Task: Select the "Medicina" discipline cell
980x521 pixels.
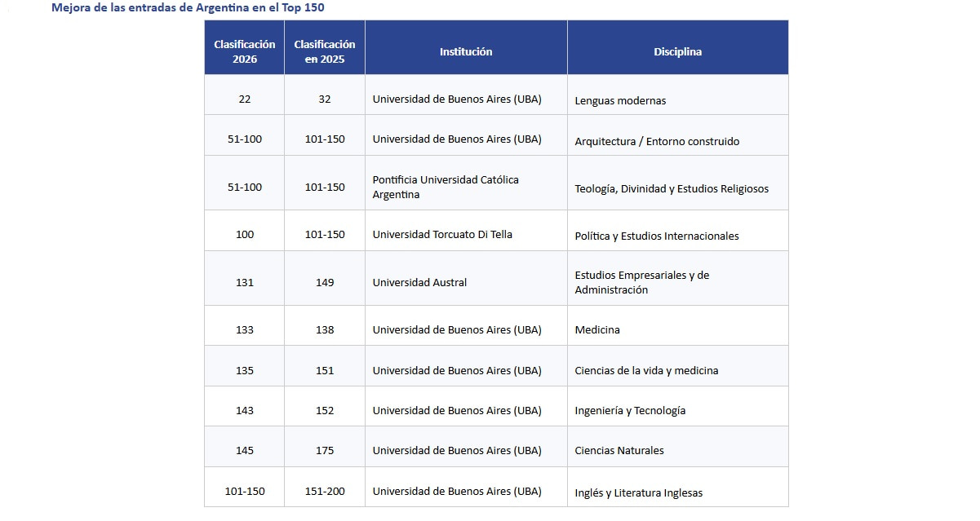Action: tap(597, 329)
